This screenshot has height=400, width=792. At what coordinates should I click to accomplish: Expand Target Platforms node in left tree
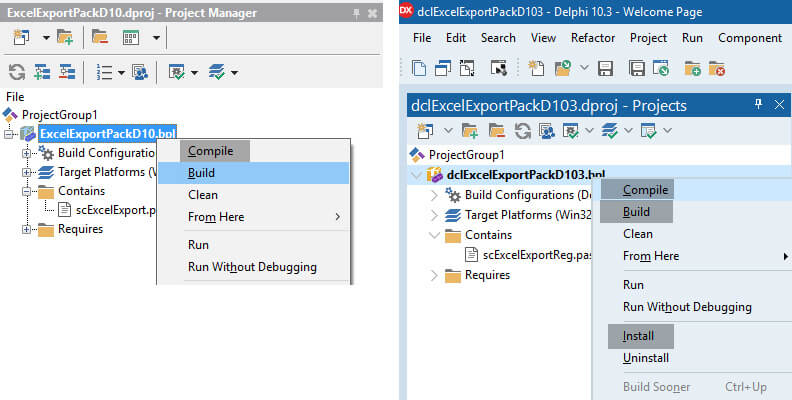26,172
